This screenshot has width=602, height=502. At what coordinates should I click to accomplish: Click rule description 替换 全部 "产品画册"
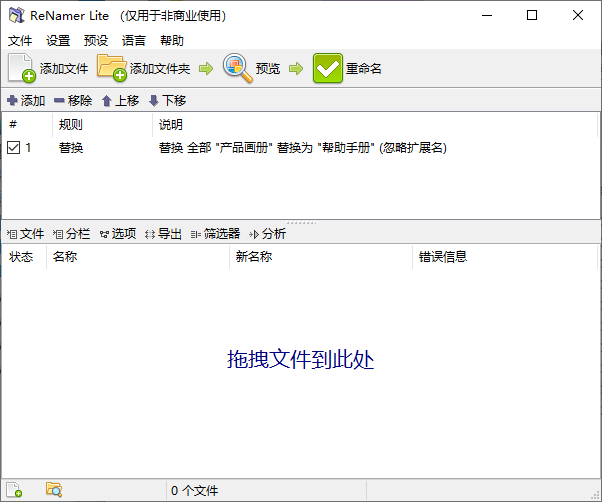(303, 148)
